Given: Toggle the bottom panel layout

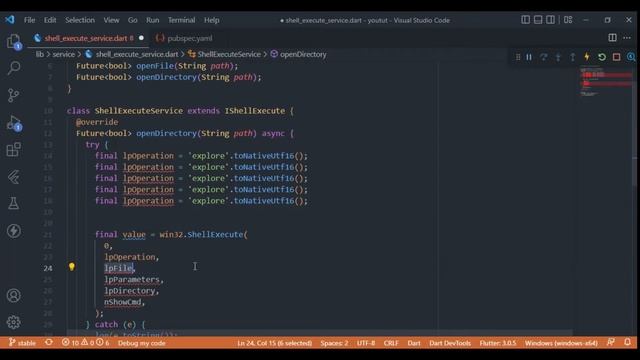Looking at the screenshot, I should coord(538,20).
